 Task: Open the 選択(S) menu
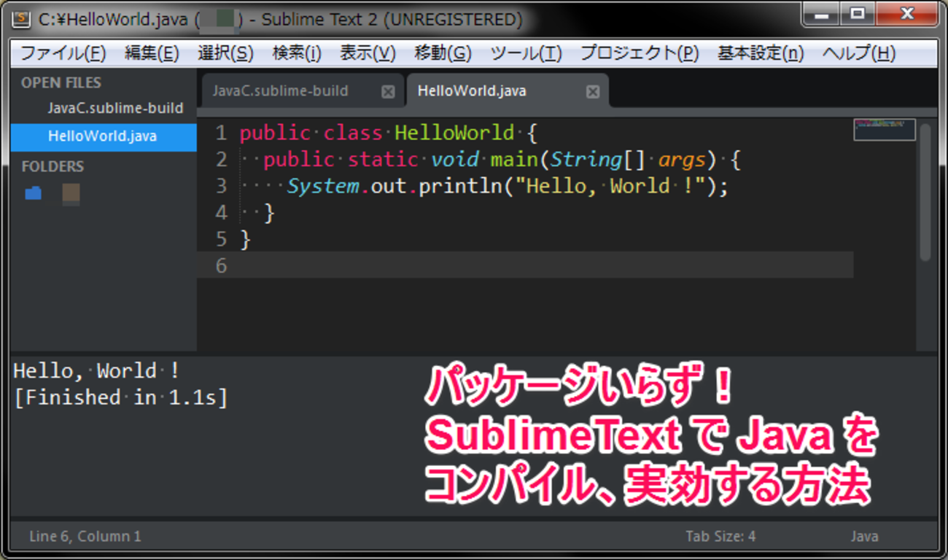225,53
